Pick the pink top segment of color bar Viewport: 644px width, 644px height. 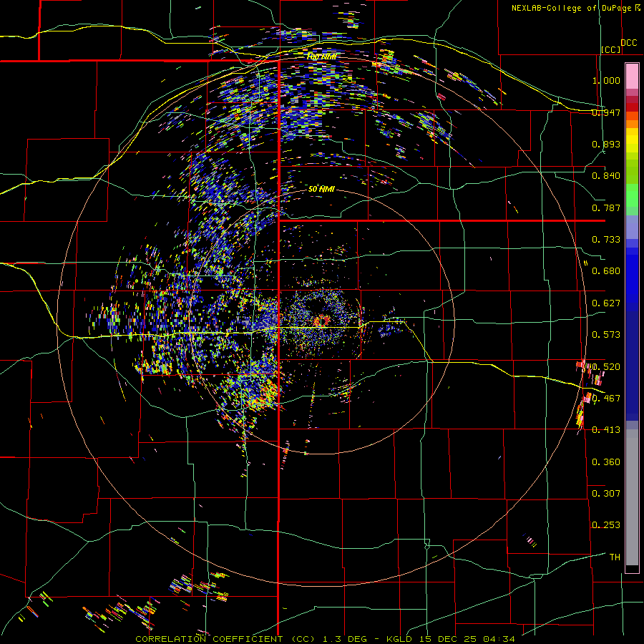[x=632, y=77]
